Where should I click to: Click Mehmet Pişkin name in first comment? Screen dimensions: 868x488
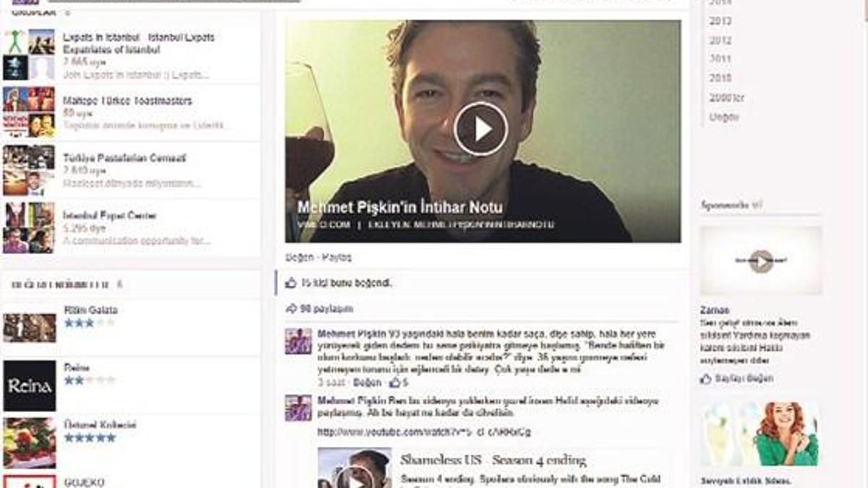click(x=352, y=334)
